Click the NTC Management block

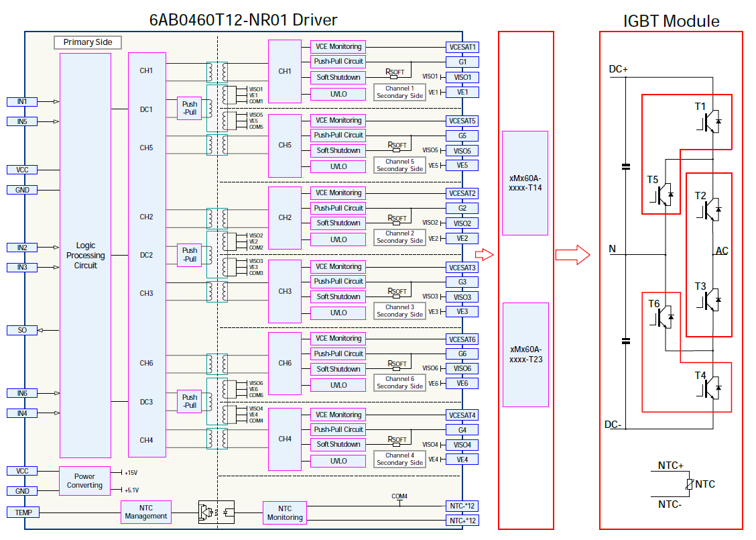tap(146, 512)
